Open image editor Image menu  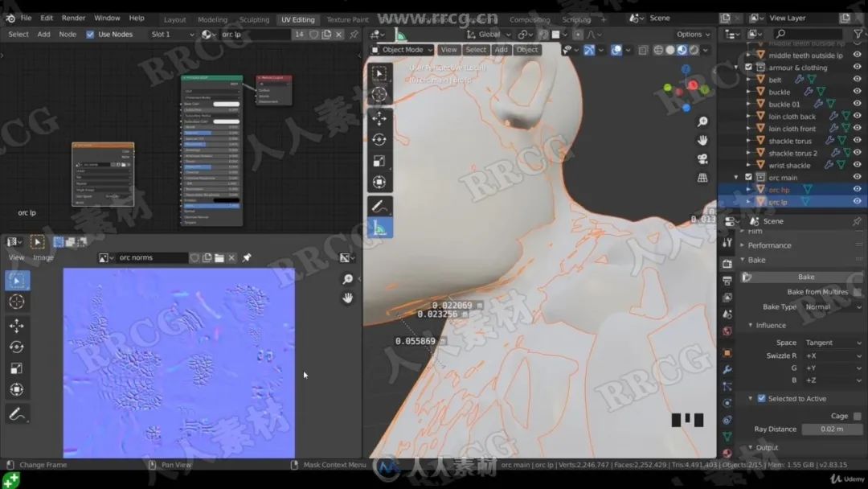click(x=43, y=257)
